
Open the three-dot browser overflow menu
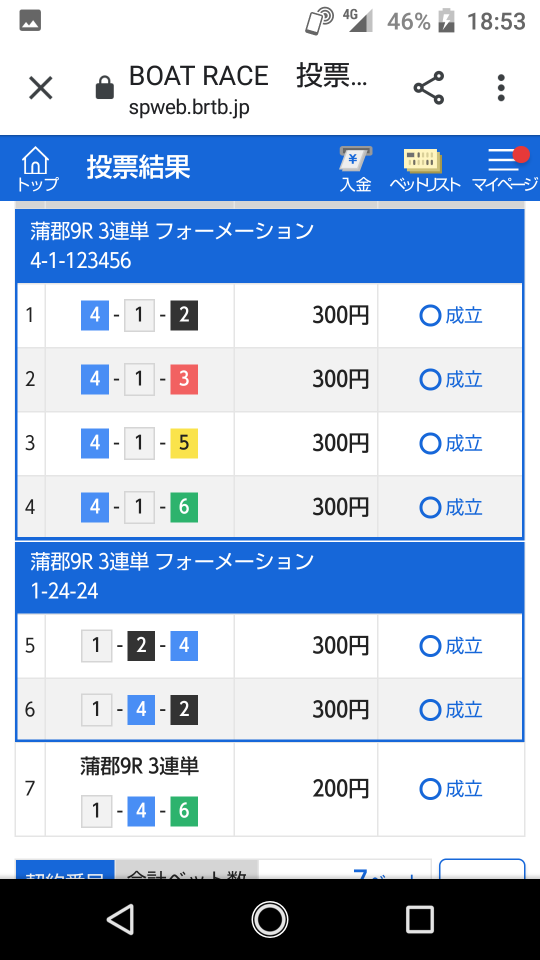point(501,88)
